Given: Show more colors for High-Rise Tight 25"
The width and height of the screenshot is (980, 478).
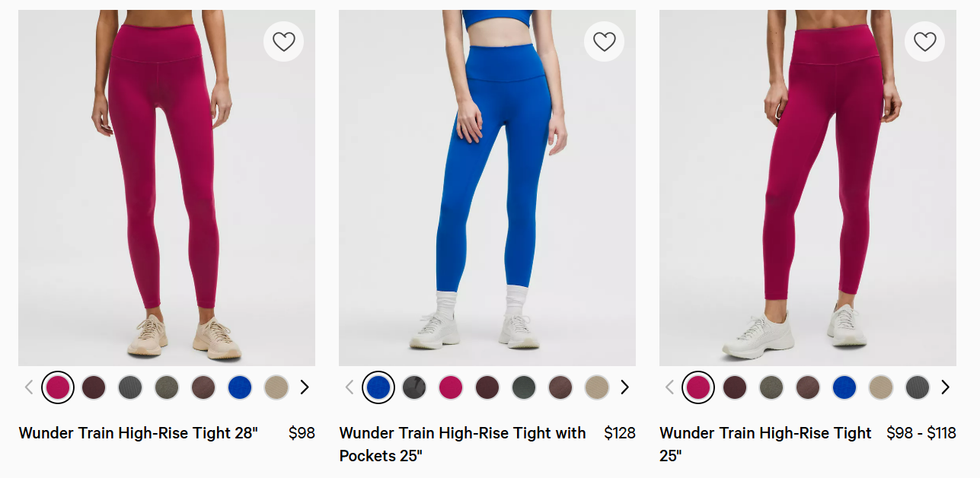Looking at the screenshot, I should 946,387.
